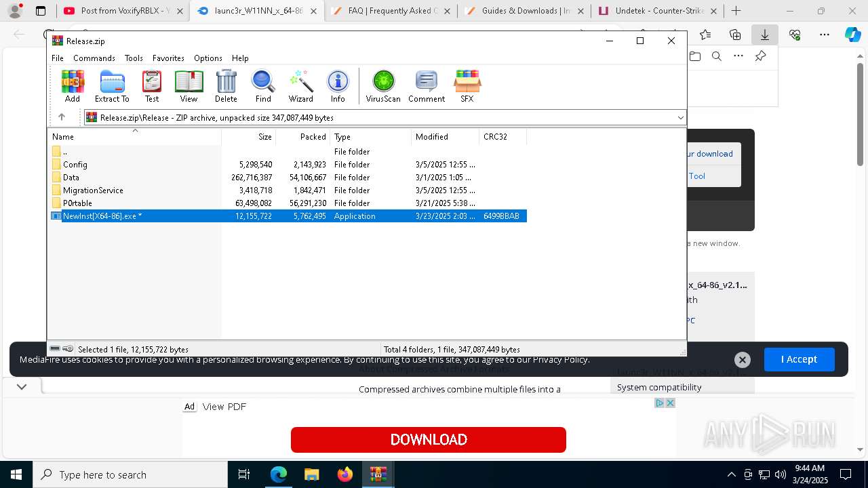Run the Test archive tool
The width and height of the screenshot is (868, 488).
tap(152, 86)
